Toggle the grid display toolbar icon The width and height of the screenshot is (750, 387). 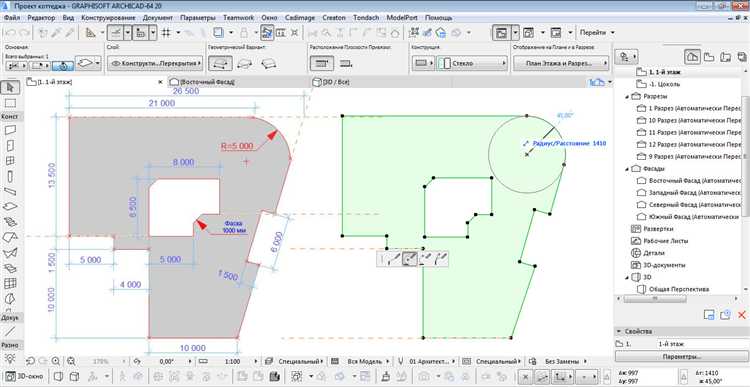pos(166,33)
